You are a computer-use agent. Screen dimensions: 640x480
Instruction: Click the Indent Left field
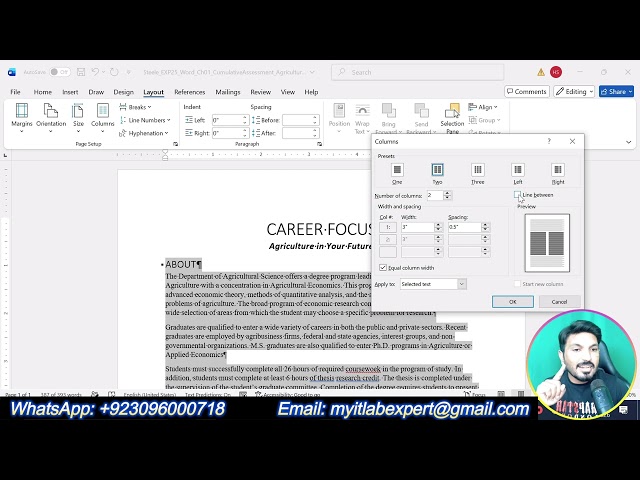(227, 120)
